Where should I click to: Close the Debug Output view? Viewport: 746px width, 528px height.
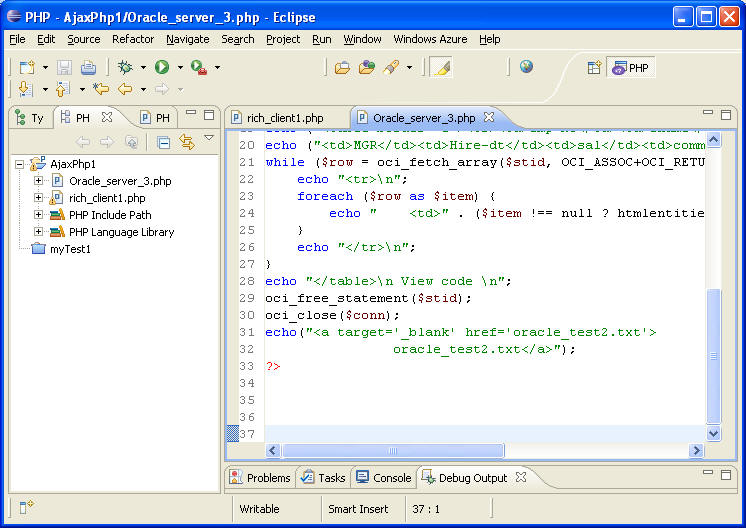(521, 477)
